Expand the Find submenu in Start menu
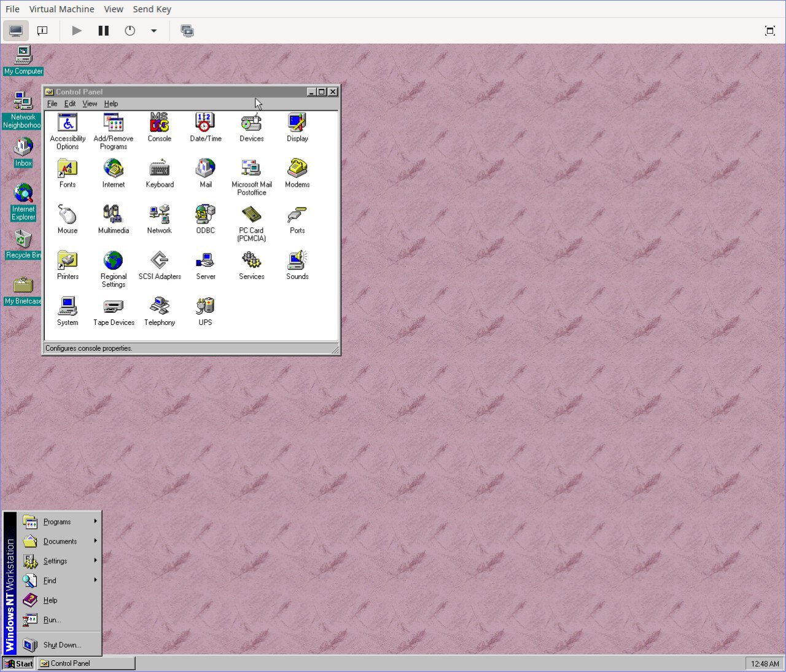The width and height of the screenshot is (786, 672). coord(50,580)
